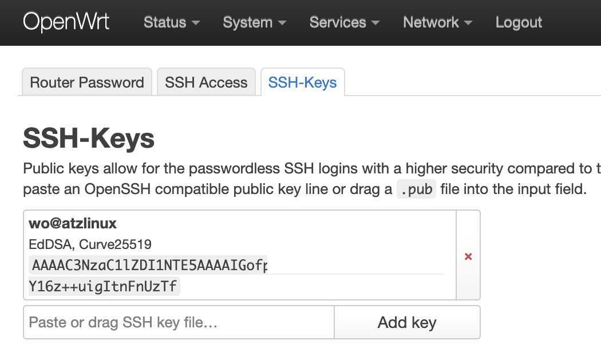Open the Network dropdown
This screenshot has height=364, width=601.
point(438,22)
